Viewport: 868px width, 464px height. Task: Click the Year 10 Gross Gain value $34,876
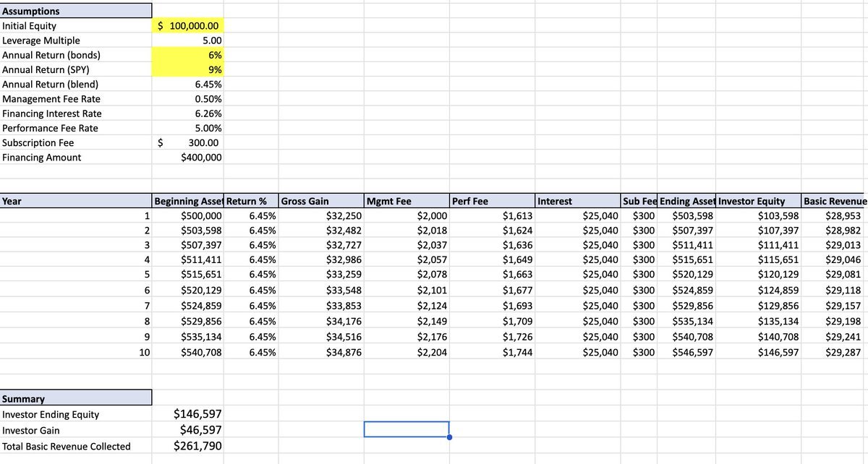coord(320,353)
